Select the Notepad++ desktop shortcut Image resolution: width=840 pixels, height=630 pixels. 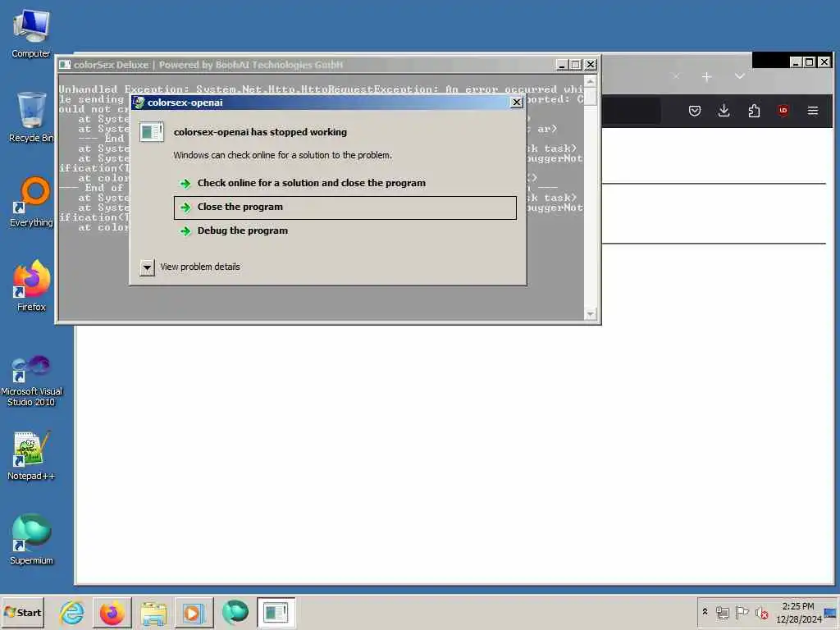tap(31, 456)
